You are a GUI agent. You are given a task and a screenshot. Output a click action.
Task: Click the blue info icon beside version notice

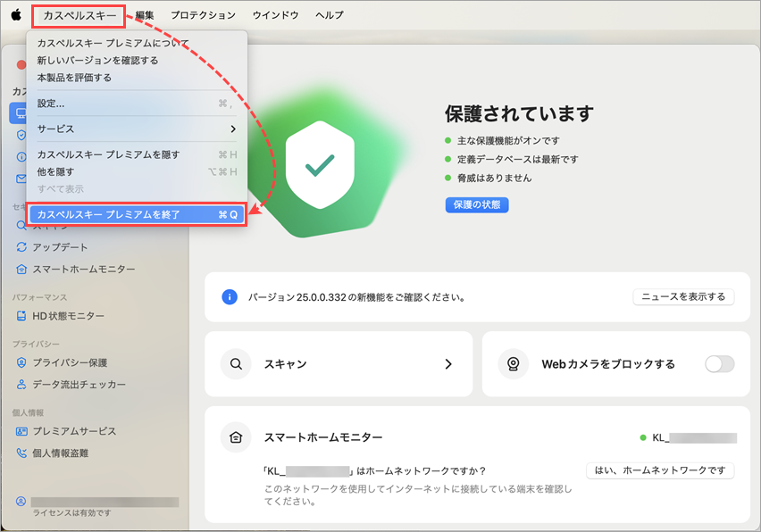229,296
